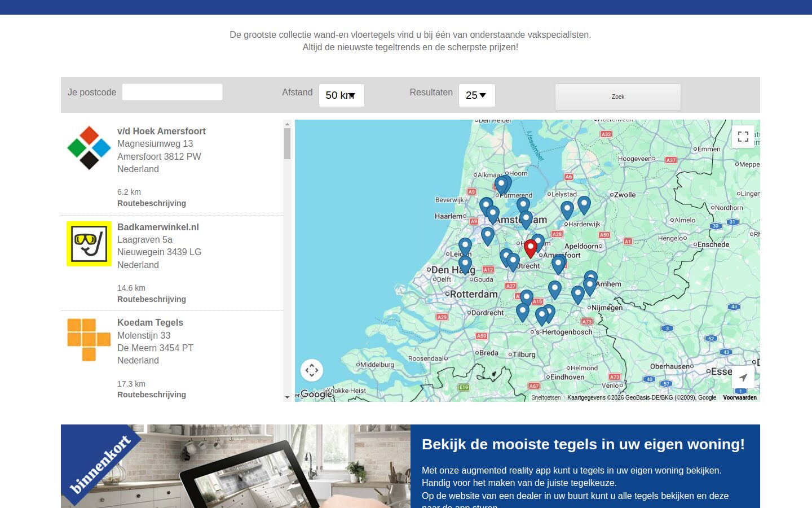Click the 14.6 km distance text
The image size is (812, 508).
coord(131,288)
